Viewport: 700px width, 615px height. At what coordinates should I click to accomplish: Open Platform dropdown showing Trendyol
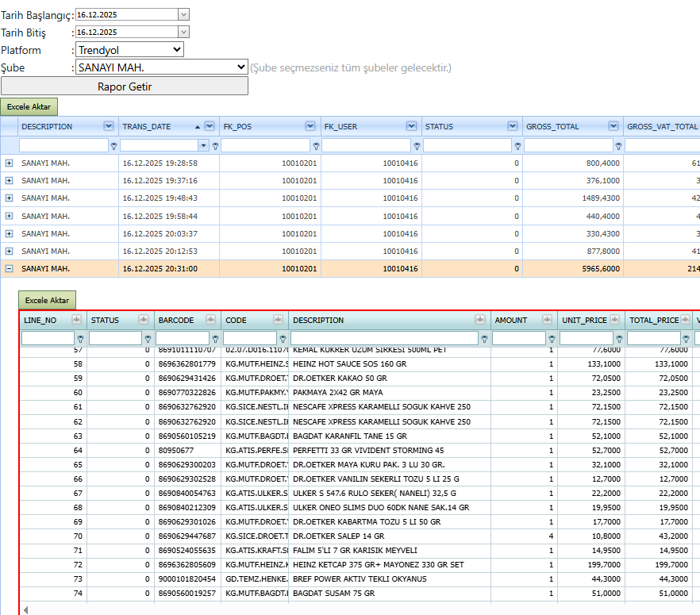(129, 49)
